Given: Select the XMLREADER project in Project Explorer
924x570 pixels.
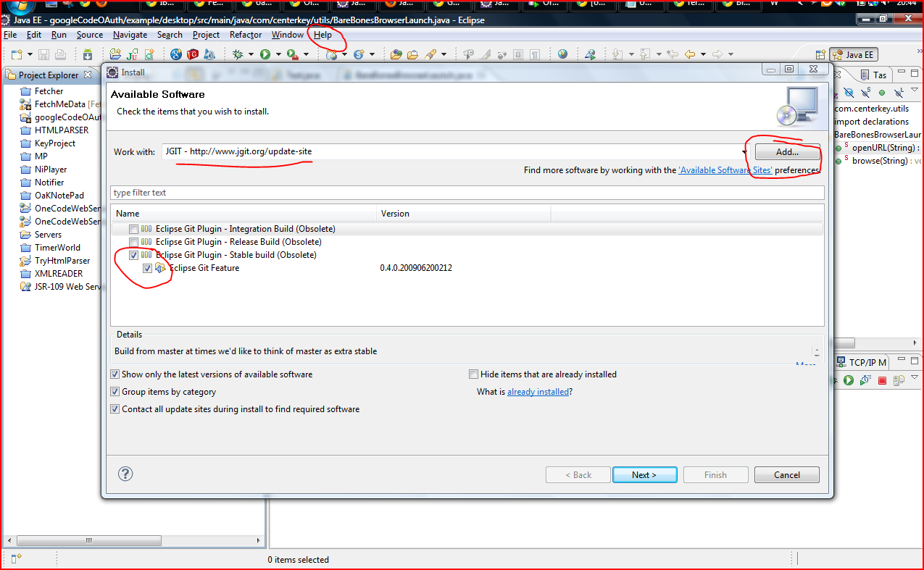Looking at the screenshot, I should (x=59, y=274).
